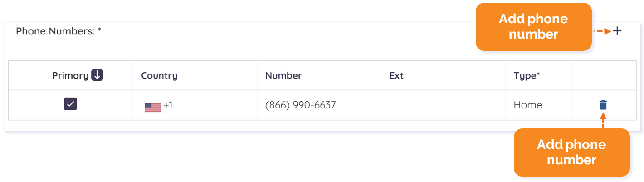Click the lower Add phone number callout
Image resolution: width=644 pixels, height=182 pixels.
[571, 152]
